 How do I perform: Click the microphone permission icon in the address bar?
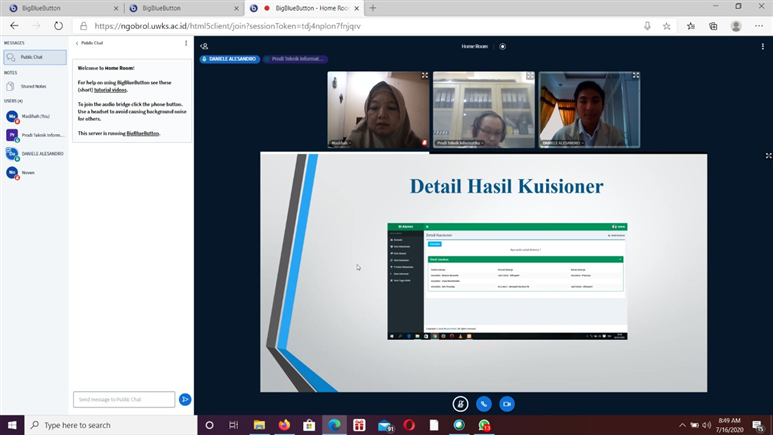pos(647,26)
